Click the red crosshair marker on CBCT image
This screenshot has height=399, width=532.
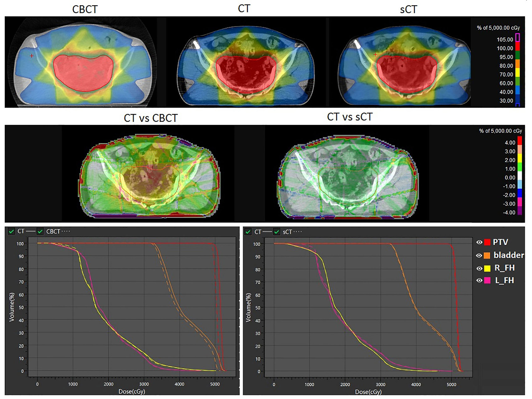[x=32, y=56]
